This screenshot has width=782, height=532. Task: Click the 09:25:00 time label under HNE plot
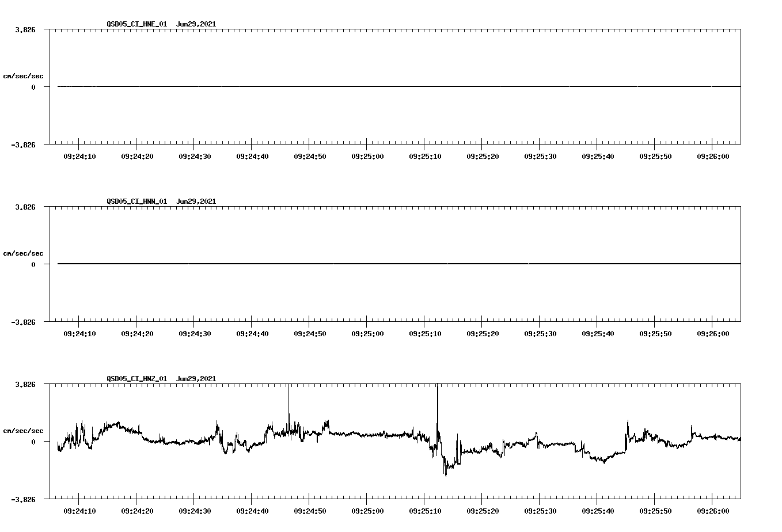[367, 157]
